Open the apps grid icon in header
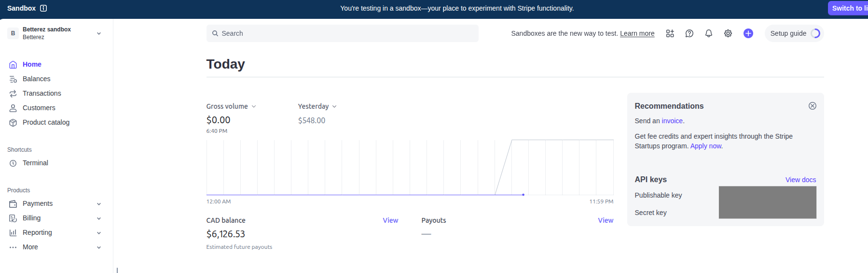The width and height of the screenshot is (868, 273). [670, 33]
